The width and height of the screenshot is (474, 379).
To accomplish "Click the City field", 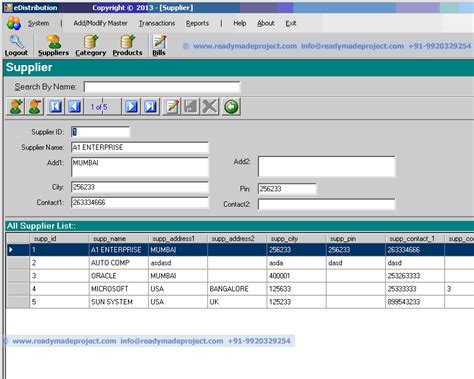I will [140, 187].
